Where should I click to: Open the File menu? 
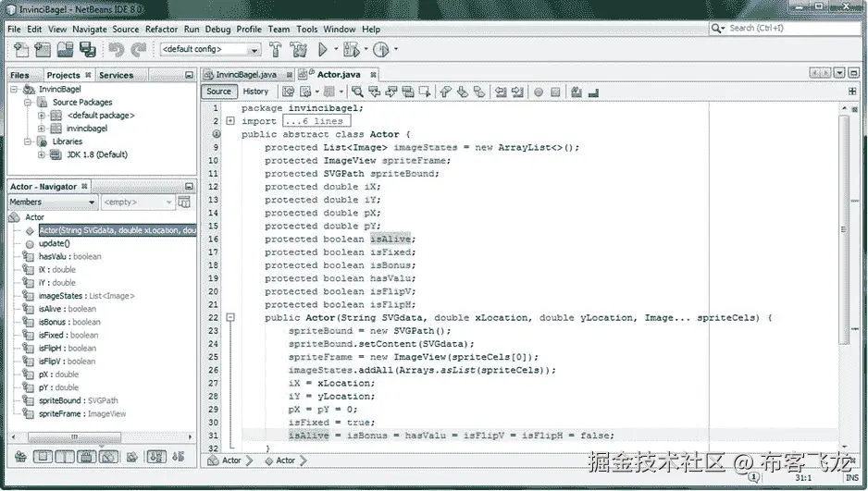[x=14, y=30]
